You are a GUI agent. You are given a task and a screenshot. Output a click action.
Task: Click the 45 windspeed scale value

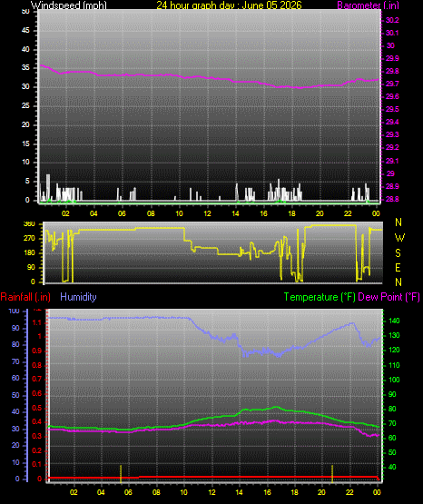click(x=25, y=30)
